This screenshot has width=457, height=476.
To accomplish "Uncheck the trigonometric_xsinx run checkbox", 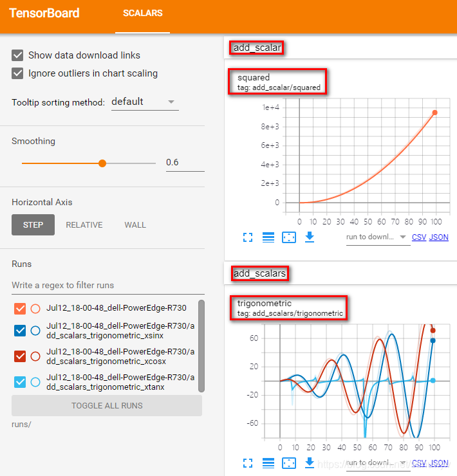I will 20,331.
